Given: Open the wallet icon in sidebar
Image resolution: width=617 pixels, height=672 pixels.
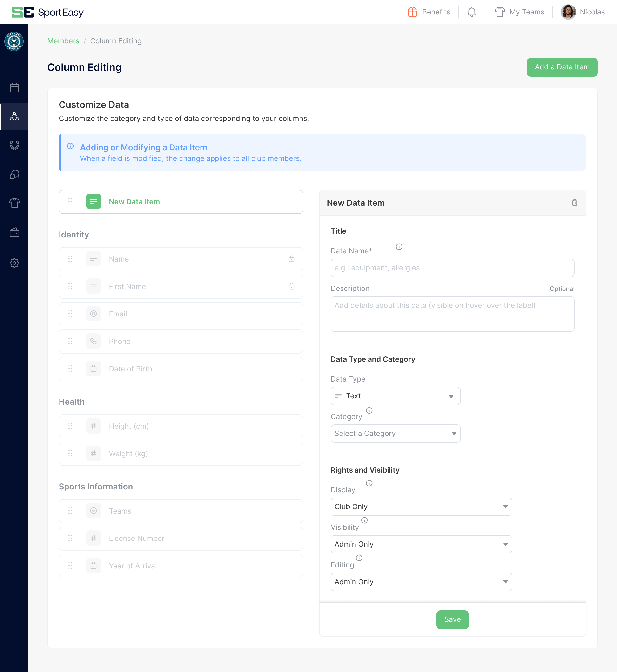Looking at the screenshot, I should pyautogui.click(x=14, y=232).
